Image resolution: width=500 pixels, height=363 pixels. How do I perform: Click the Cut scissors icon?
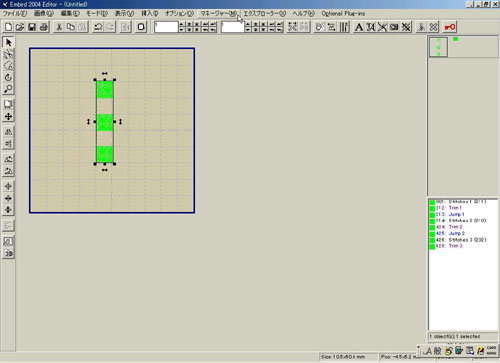point(59,27)
